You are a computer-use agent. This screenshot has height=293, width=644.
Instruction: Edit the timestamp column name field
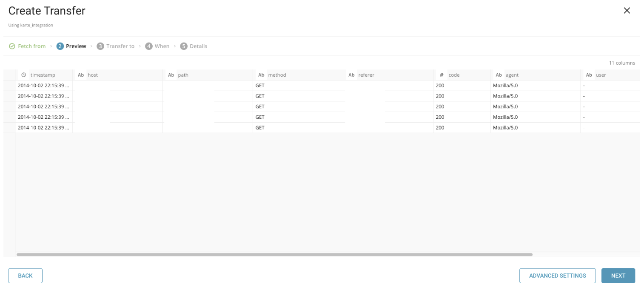click(49, 75)
